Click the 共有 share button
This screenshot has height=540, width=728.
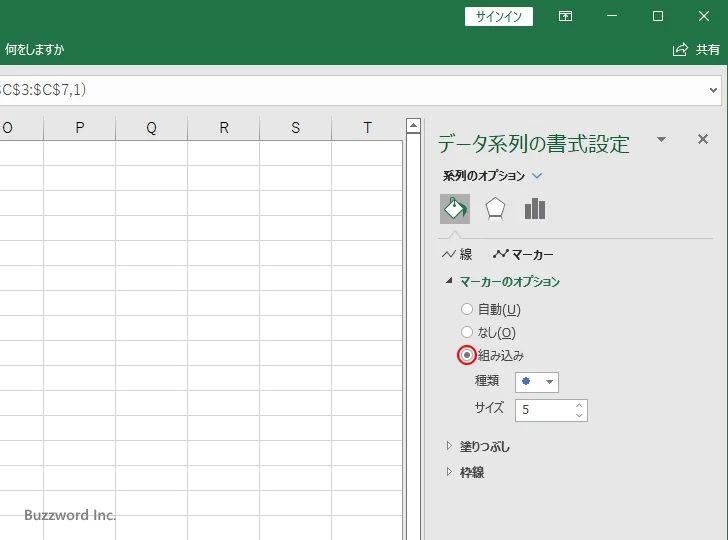696,49
